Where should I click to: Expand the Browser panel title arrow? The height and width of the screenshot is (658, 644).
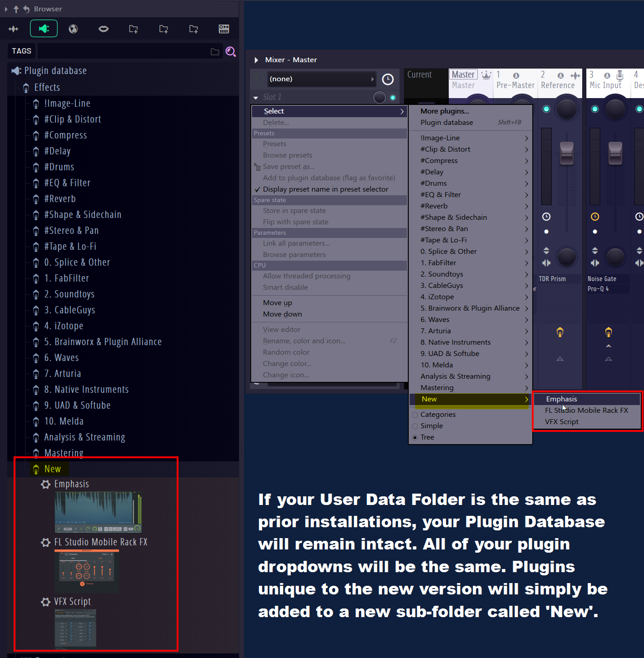click(6, 9)
